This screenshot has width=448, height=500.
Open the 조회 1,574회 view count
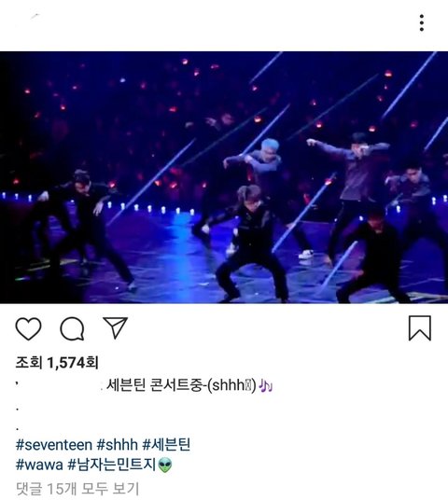coord(57,363)
